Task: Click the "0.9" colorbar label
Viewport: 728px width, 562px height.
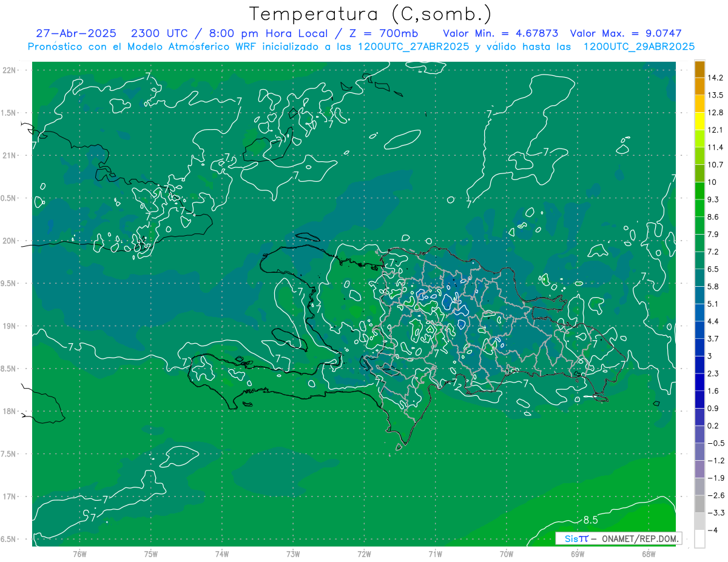Action: (x=713, y=408)
